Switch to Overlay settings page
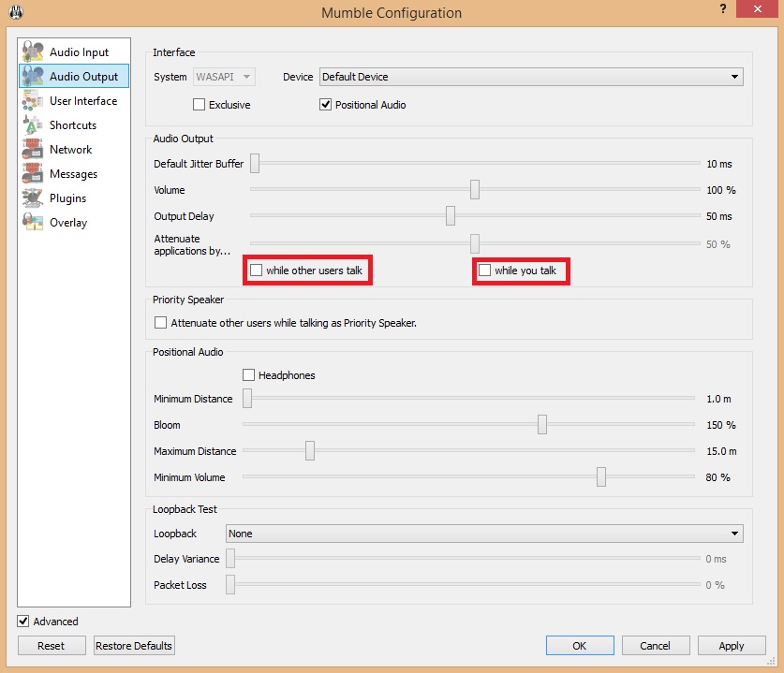Screen dimensions: 784x673 (x=74, y=222)
